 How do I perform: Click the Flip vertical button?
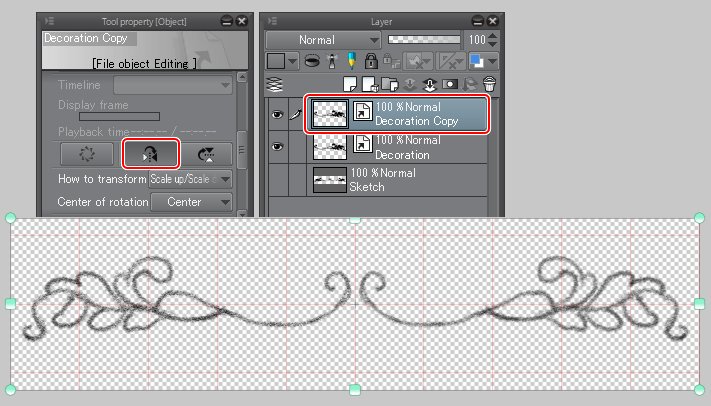[206, 154]
